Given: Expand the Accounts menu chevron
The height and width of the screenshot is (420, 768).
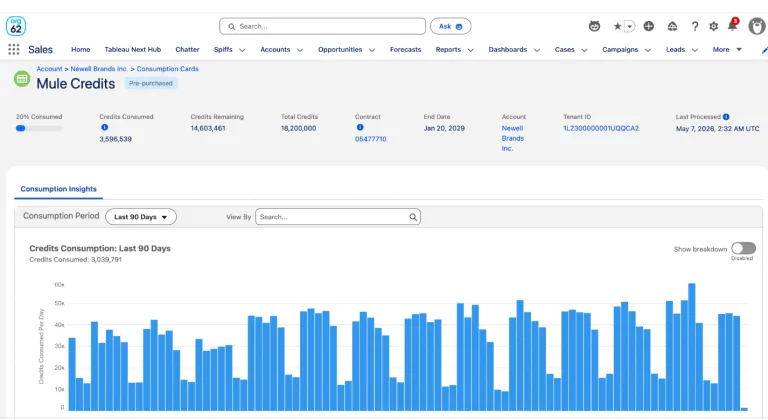Looking at the screenshot, I should 300,50.
